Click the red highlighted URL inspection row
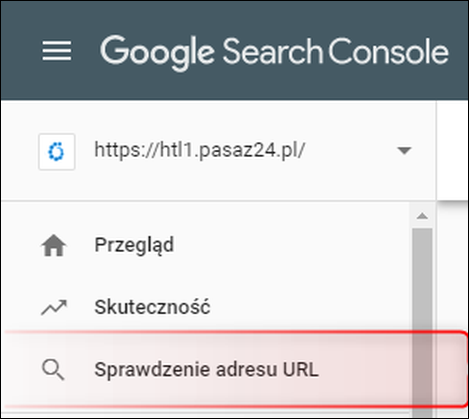The height and width of the screenshot is (419, 469). [x=233, y=369]
